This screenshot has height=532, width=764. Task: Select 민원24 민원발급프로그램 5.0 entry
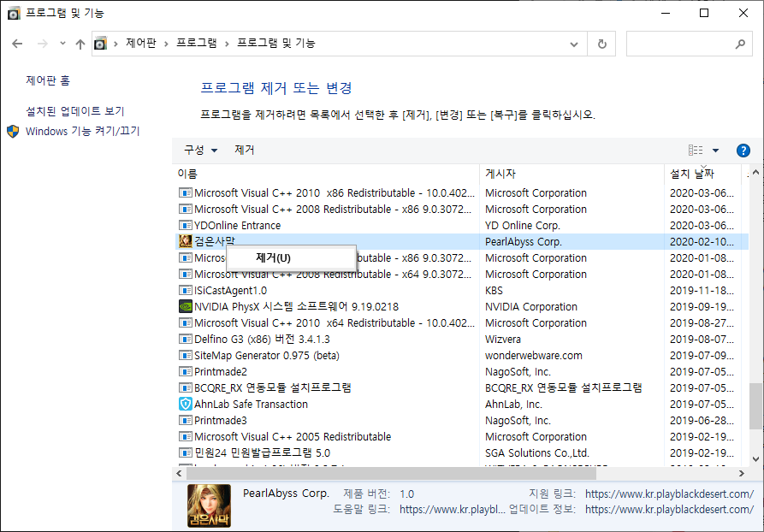click(462, 452)
